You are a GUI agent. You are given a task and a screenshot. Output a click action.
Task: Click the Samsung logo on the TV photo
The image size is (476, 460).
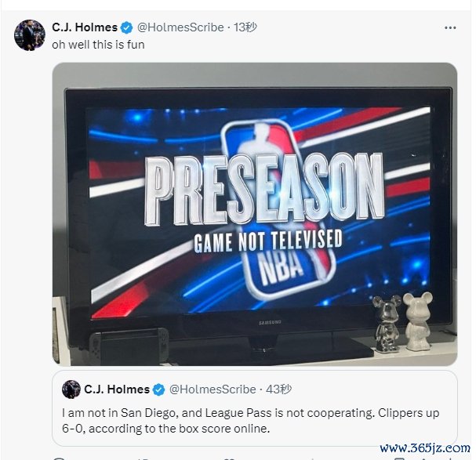tap(270, 322)
